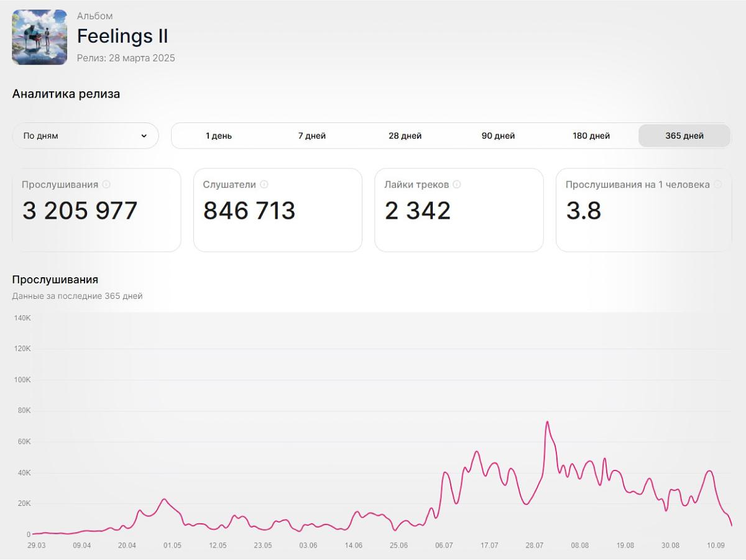Select the 365 дней period tab

(684, 135)
